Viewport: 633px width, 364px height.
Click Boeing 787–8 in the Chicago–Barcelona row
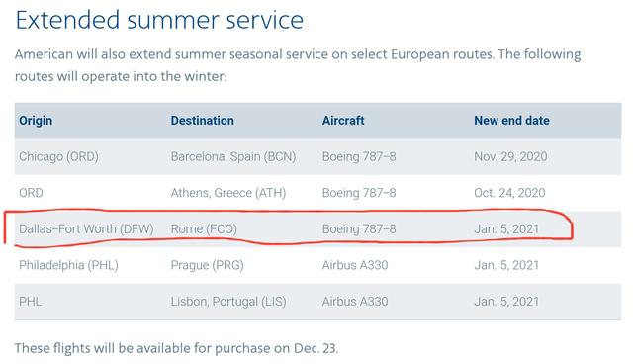pyautogui.click(x=359, y=156)
